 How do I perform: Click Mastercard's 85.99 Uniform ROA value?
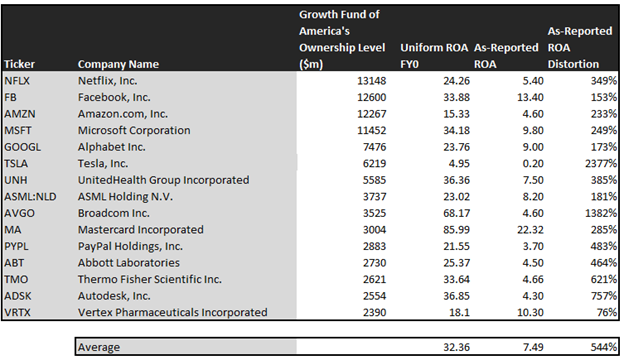456,230
